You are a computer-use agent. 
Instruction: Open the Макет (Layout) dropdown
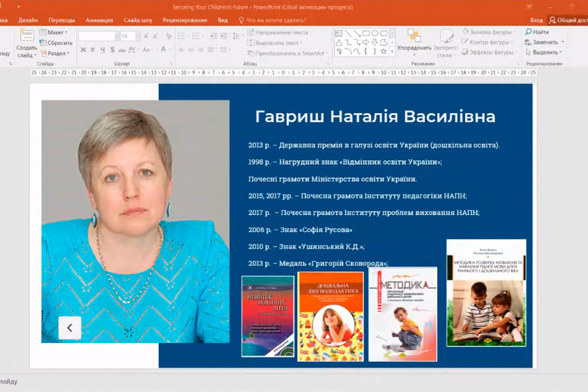pyautogui.click(x=56, y=32)
